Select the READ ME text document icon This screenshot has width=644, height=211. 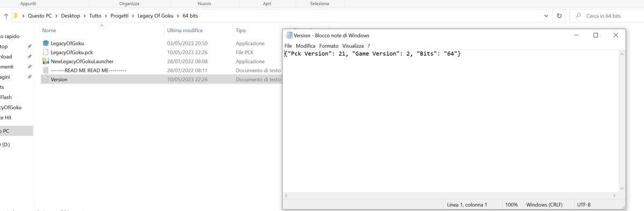pyautogui.click(x=46, y=71)
